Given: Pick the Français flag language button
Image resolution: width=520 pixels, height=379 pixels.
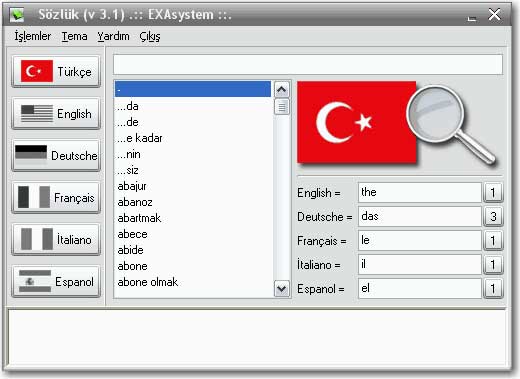Looking at the screenshot, I should [x=56, y=197].
